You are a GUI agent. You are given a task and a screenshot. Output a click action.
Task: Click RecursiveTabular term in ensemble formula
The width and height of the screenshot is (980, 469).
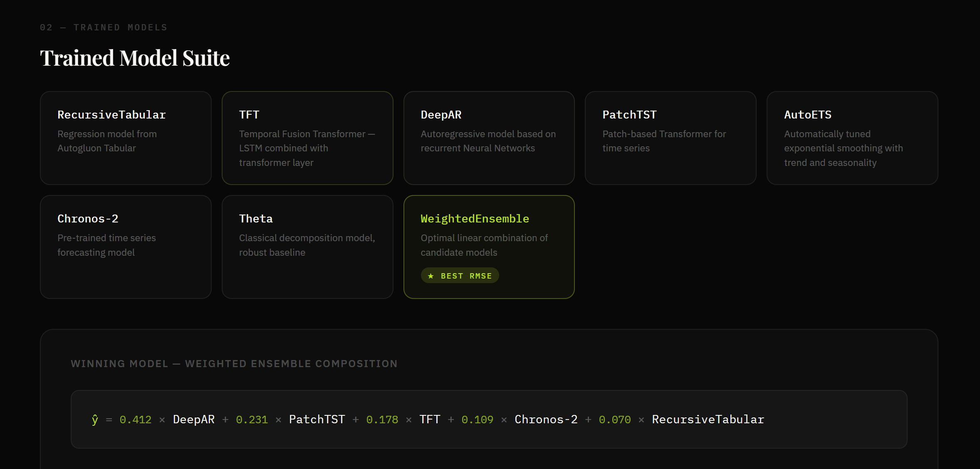point(708,420)
